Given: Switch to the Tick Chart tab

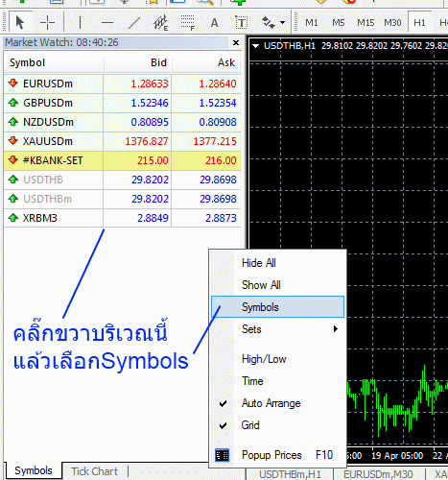Looking at the screenshot, I should pos(94,471).
